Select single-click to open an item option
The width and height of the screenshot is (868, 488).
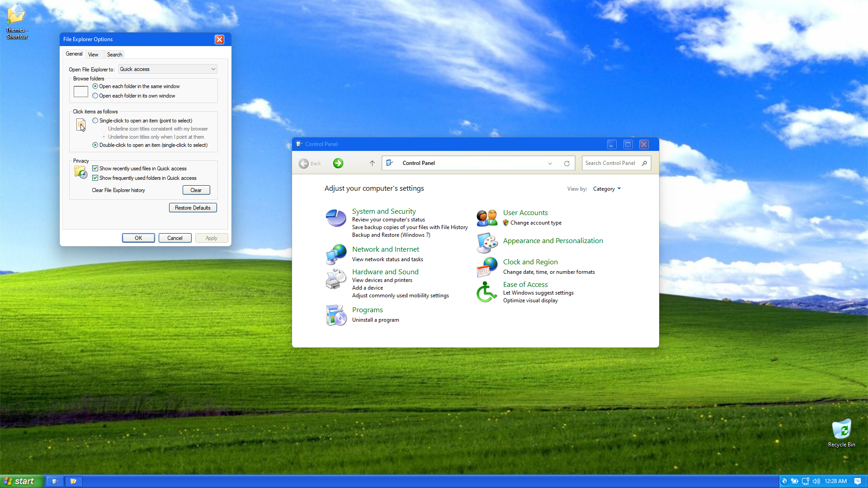tap(95, 121)
